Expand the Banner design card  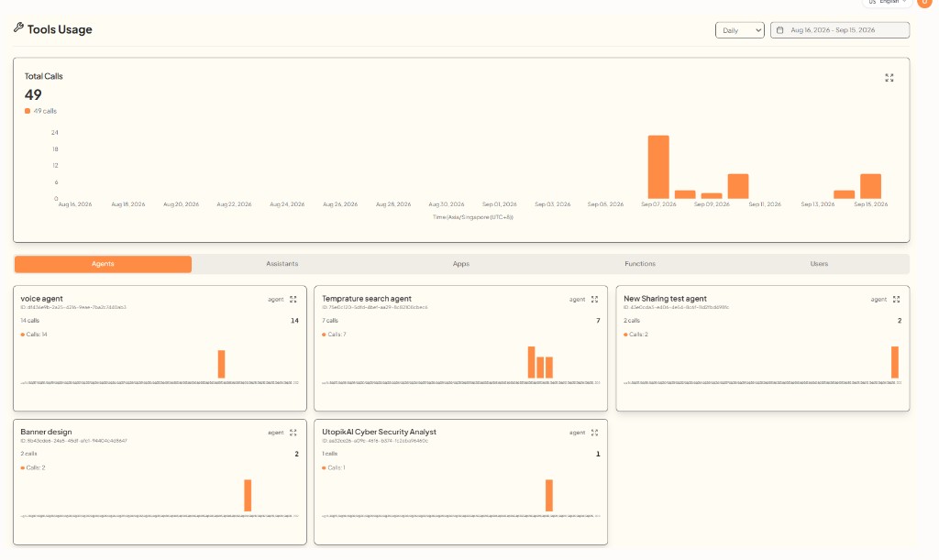[x=293, y=433]
